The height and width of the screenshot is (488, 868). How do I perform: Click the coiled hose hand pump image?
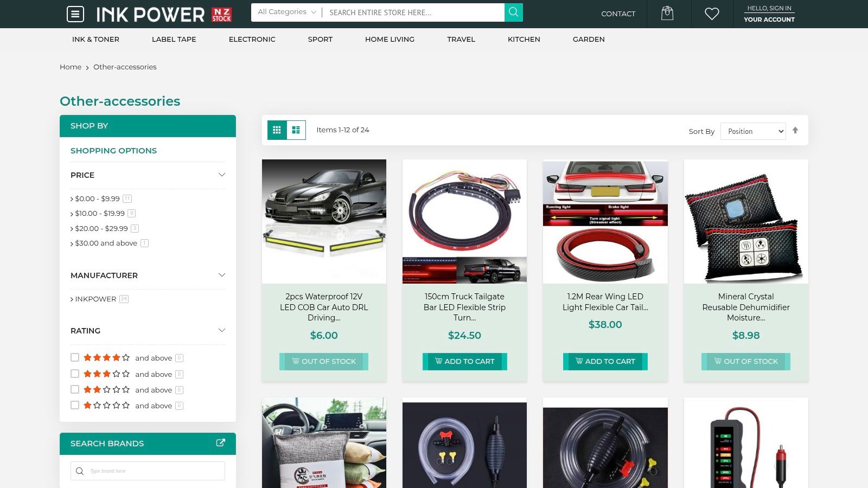pos(605,443)
